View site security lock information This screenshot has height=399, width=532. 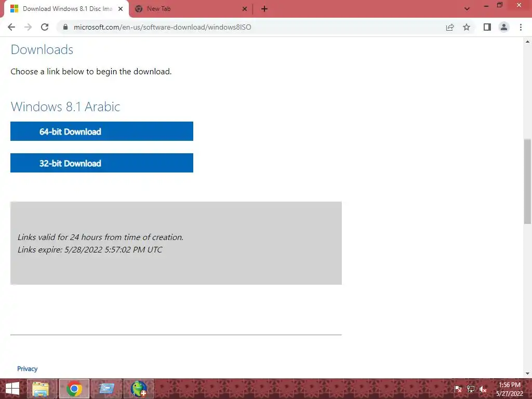click(65, 27)
